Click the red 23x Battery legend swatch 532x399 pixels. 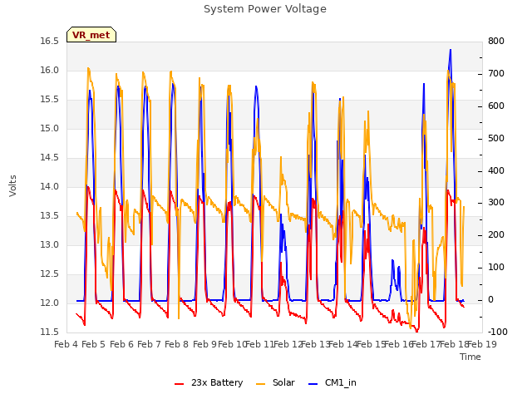(180, 384)
